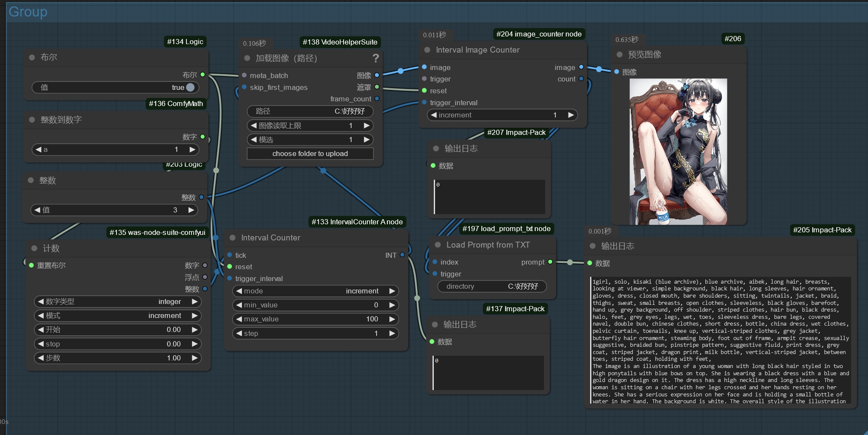Click the 布尔 output socket
The image size is (868, 435).
coord(202,75)
